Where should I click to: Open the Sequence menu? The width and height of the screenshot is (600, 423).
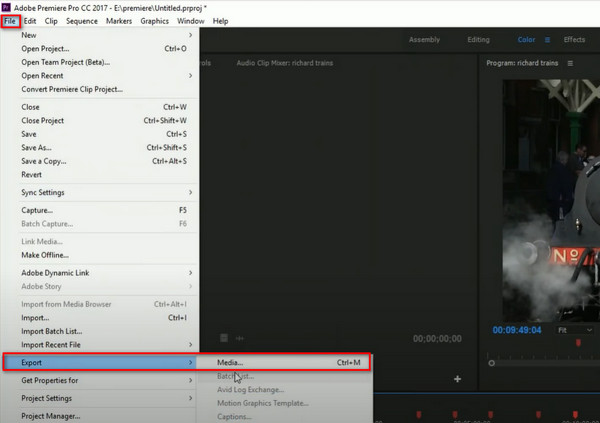point(82,21)
